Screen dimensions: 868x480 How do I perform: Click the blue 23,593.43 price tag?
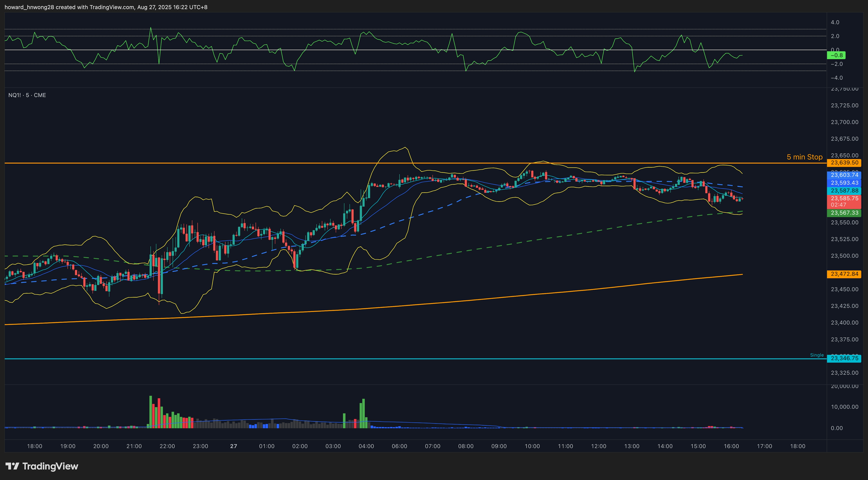[x=844, y=183]
